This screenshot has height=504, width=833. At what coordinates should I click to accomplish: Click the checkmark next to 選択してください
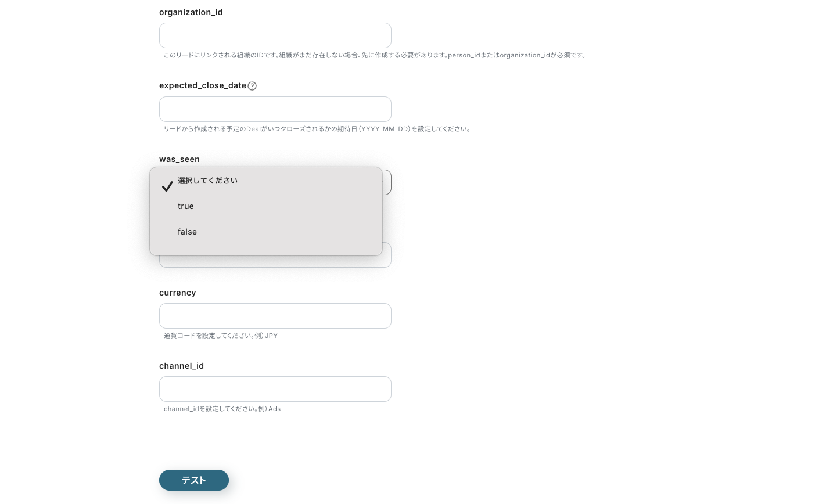click(167, 186)
